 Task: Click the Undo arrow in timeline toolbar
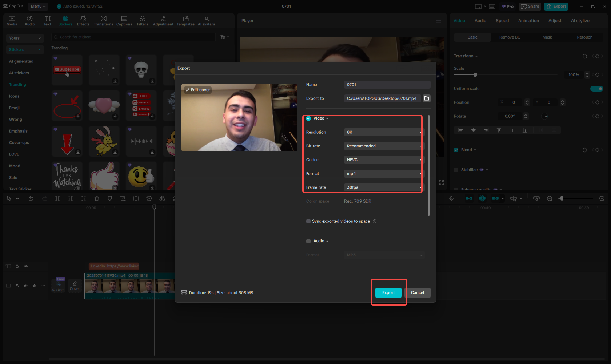[31, 198]
